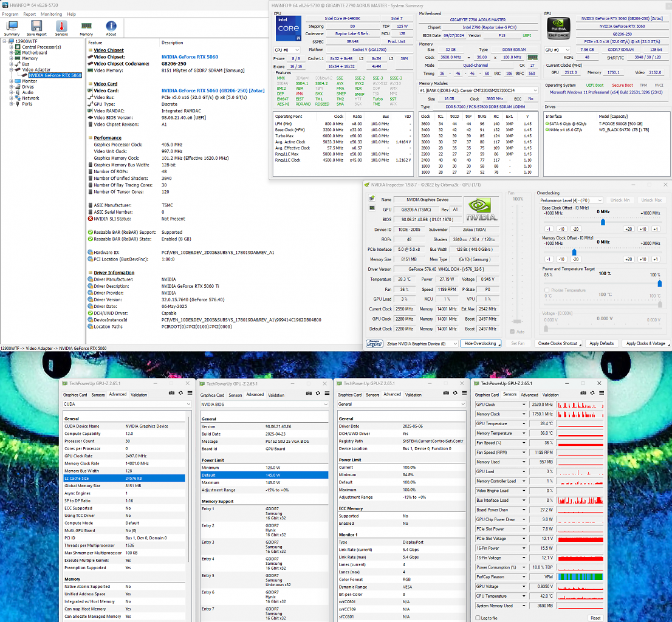Open hamburger menu in NVIDIA BIOS GPU-Z window
672x622 pixels.
pos(327,393)
